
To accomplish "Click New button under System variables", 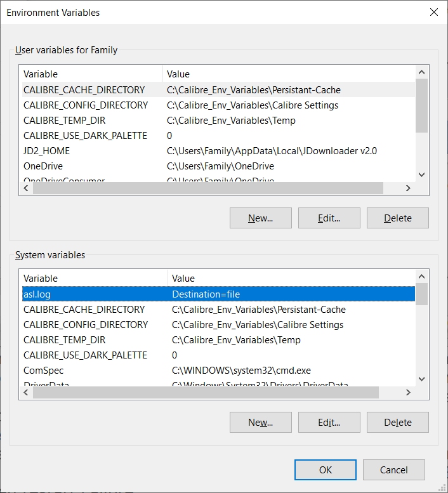I will [x=260, y=423].
